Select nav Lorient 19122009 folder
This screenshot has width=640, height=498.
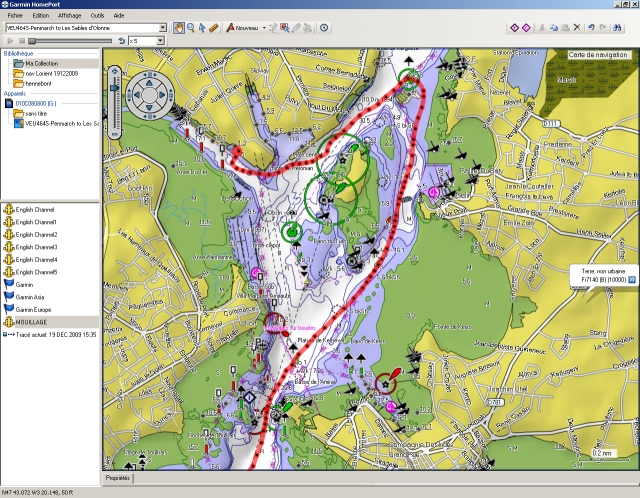coord(51,73)
